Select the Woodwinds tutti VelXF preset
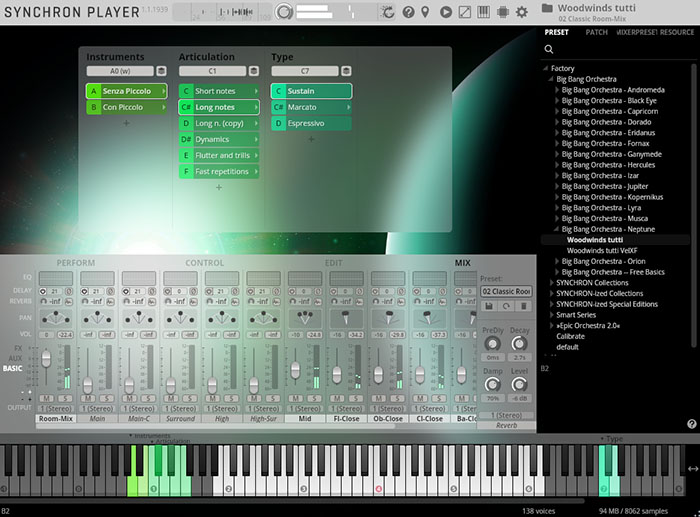Viewport: 700px width, 517px height. [x=602, y=250]
